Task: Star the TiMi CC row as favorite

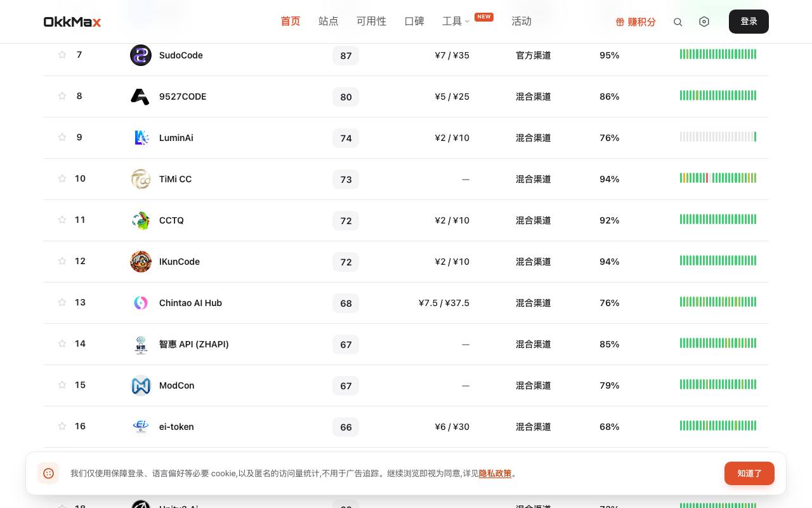Action: coord(62,178)
